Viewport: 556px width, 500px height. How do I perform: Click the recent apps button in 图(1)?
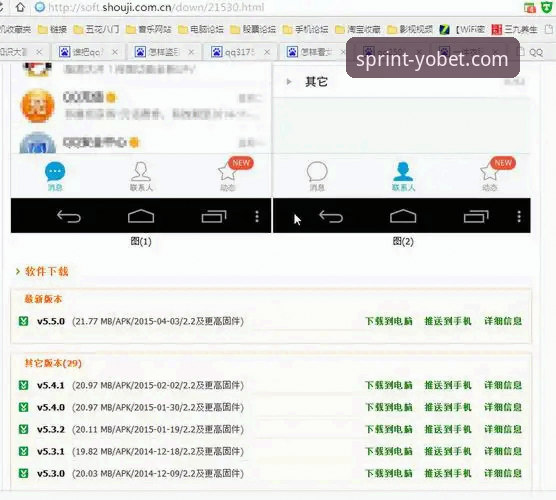[x=214, y=216]
